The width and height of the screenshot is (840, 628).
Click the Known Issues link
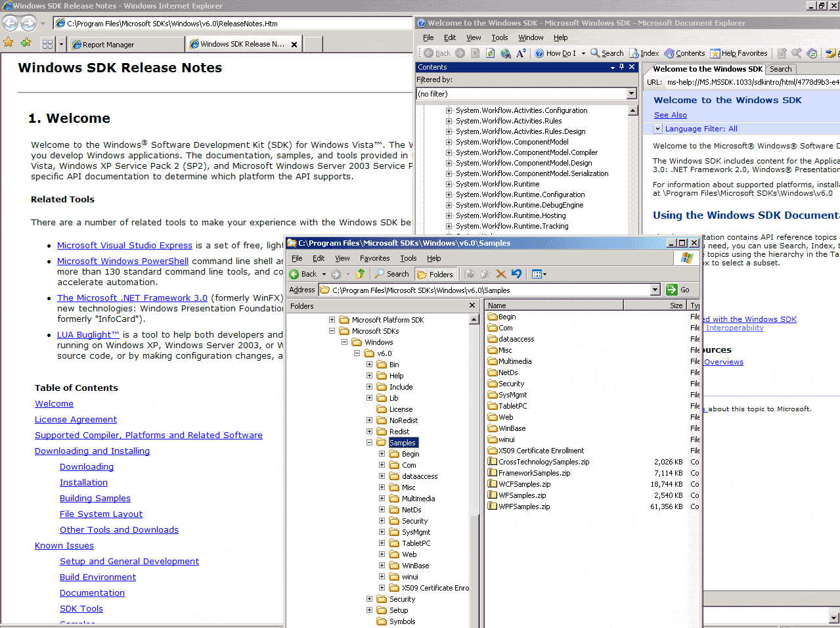64,545
